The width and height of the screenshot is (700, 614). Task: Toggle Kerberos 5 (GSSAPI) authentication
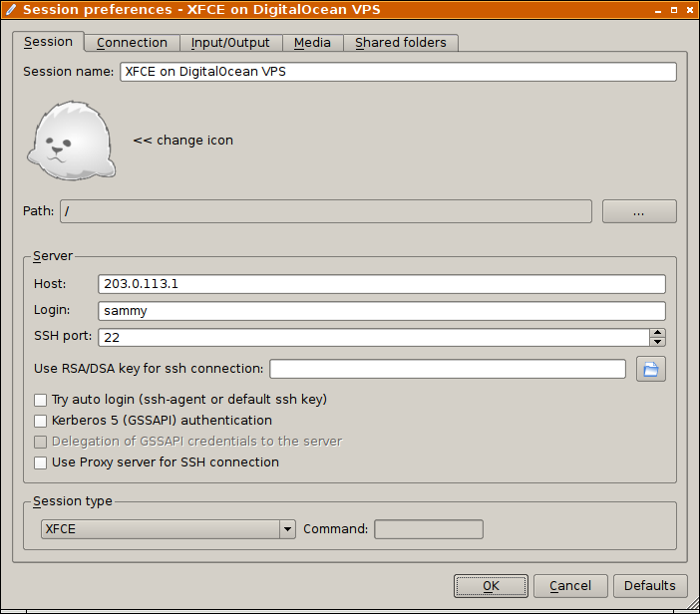pos(40,421)
